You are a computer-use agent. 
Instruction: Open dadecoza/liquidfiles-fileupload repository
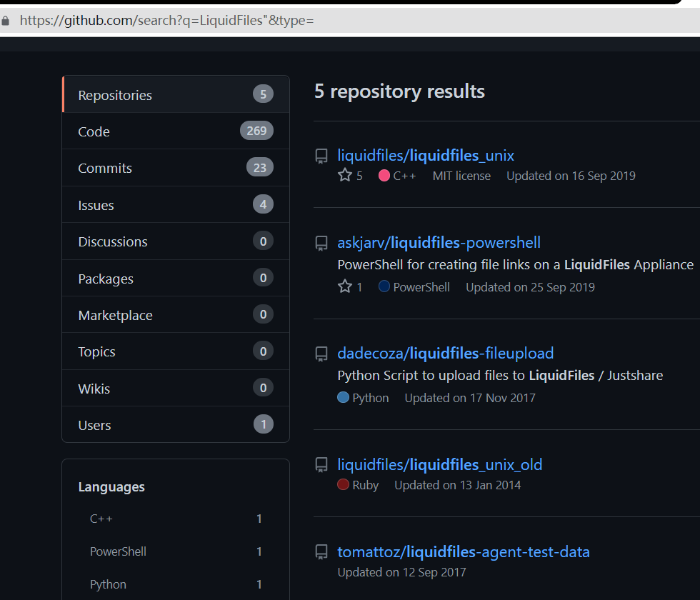446,353
